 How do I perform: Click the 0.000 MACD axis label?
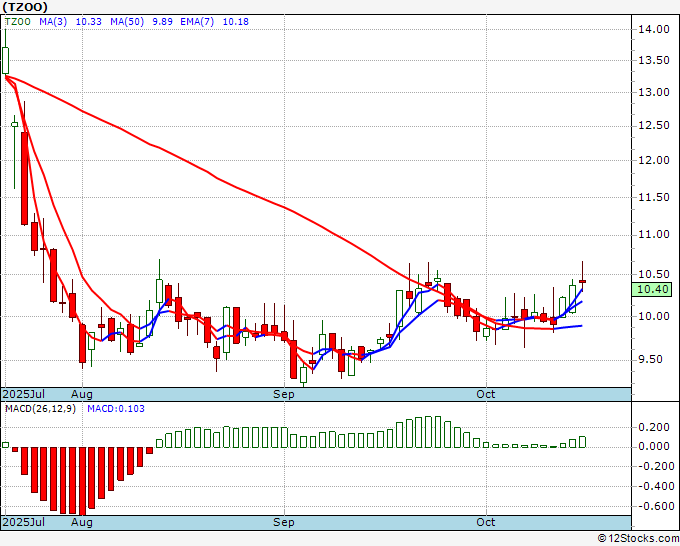(654, 447)
